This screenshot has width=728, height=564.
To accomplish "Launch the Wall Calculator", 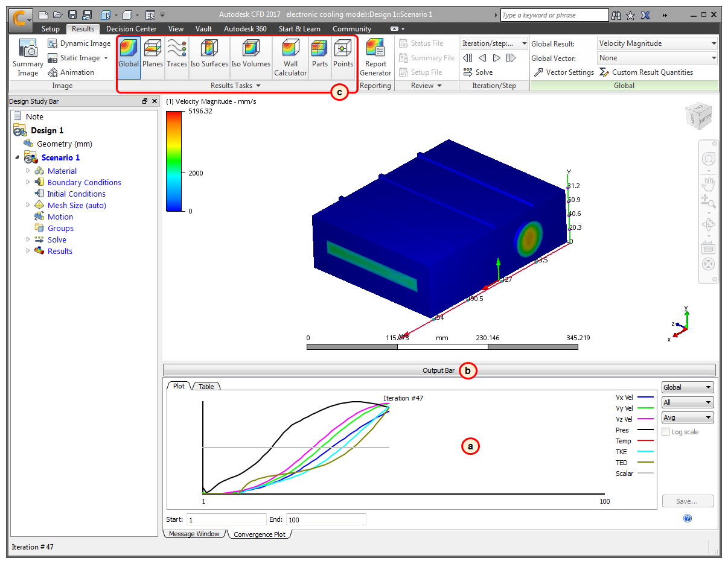I will click(x=290, y=58).
